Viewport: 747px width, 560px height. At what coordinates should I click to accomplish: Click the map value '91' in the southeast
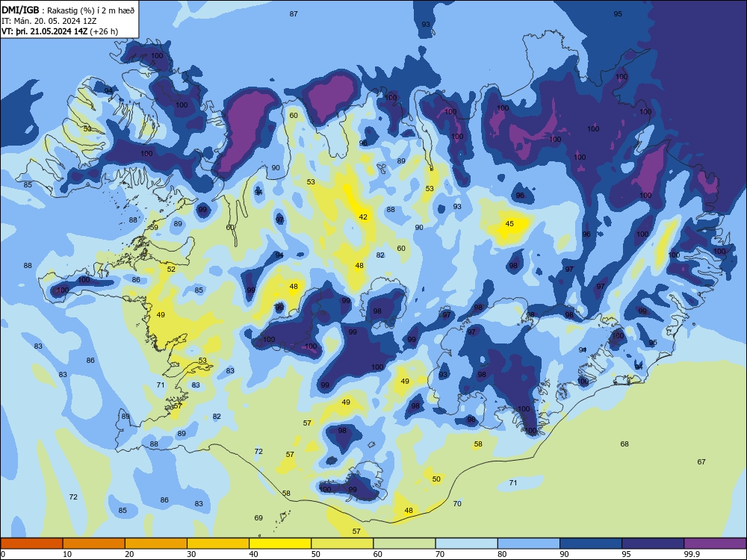[582, 350]
